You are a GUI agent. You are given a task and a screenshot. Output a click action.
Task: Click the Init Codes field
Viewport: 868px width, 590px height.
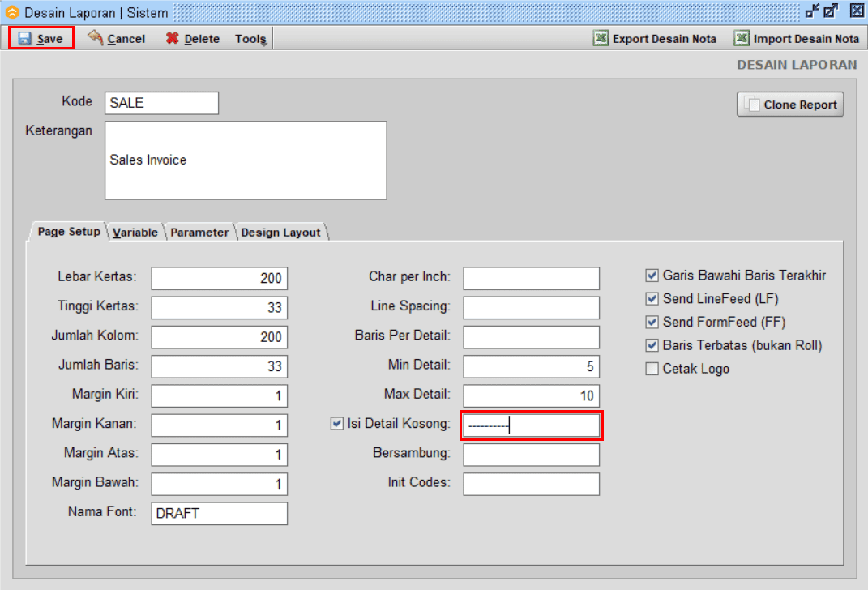(532, 484)
